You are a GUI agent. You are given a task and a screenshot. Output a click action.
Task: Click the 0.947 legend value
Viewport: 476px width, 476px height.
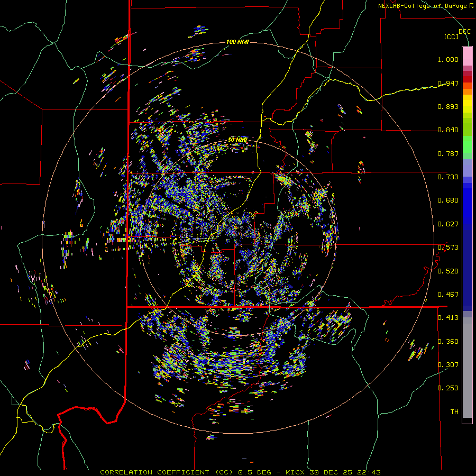click(448, 83)
